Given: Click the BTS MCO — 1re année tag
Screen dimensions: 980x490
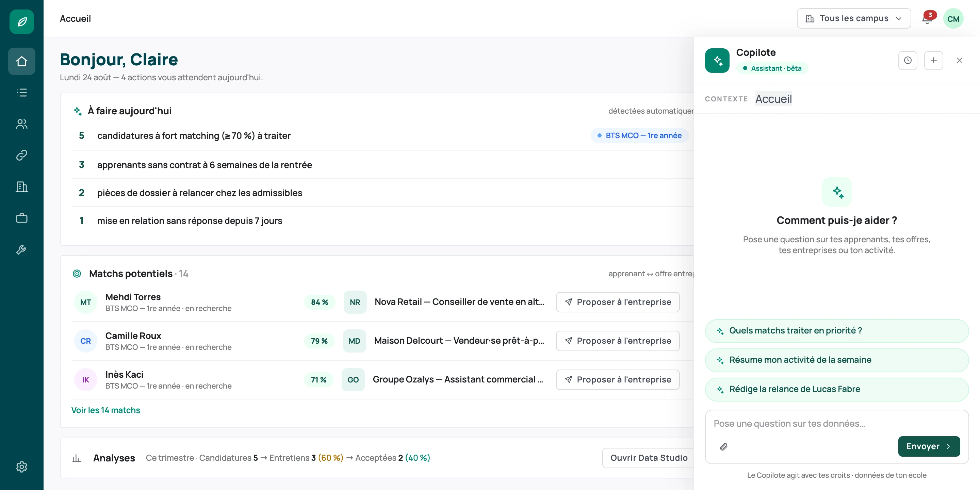Looking at the screenshot, I should click(x=639, y=136).
